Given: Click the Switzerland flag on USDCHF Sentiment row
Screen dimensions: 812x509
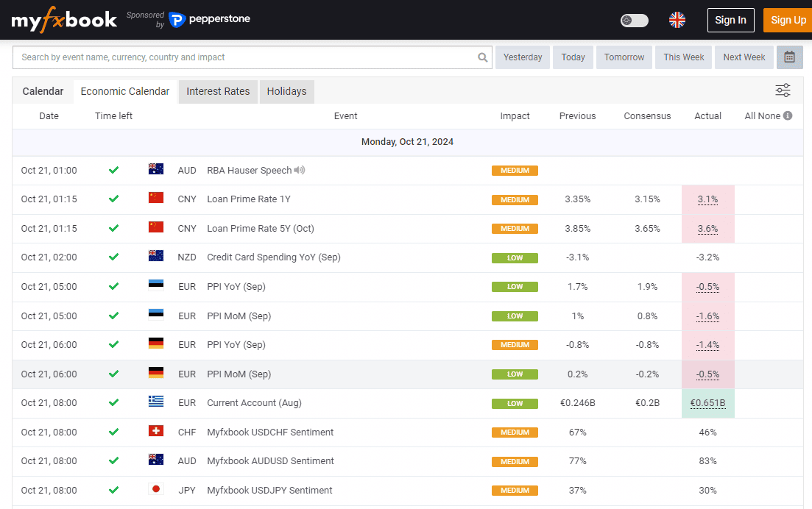Looking at the screenshot, I should [x=156, y=431].
